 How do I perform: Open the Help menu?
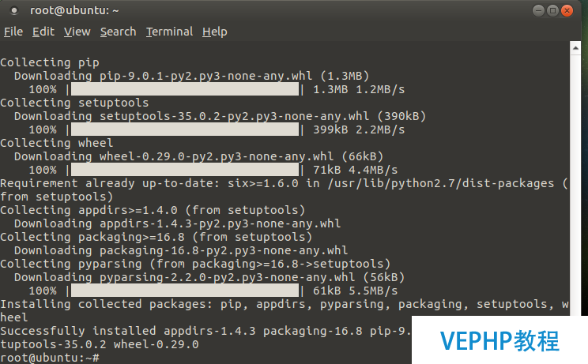[x=215, y=32]
